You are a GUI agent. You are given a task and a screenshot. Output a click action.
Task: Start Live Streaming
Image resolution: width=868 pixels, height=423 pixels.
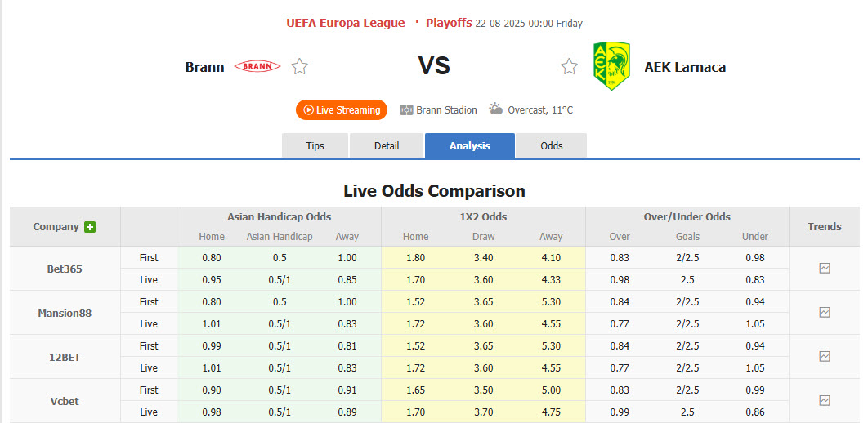(x=342, y=110)
